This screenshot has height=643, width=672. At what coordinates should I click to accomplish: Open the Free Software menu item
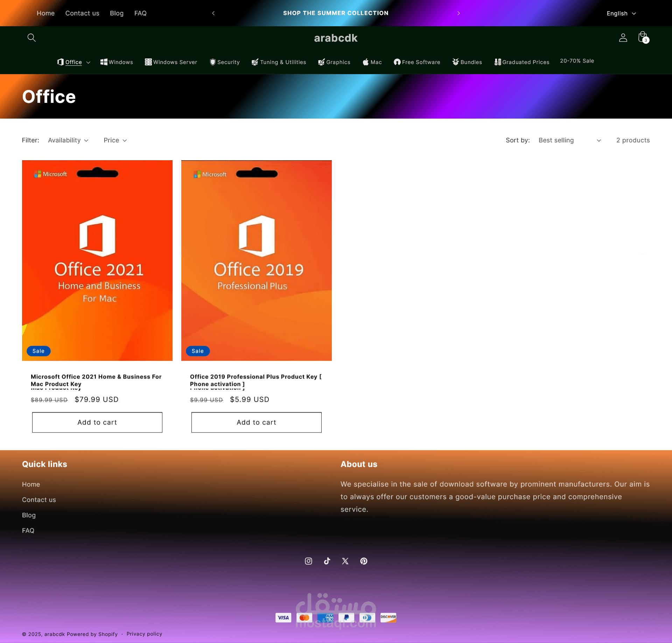pyautogui.click(x=417, y=62)
